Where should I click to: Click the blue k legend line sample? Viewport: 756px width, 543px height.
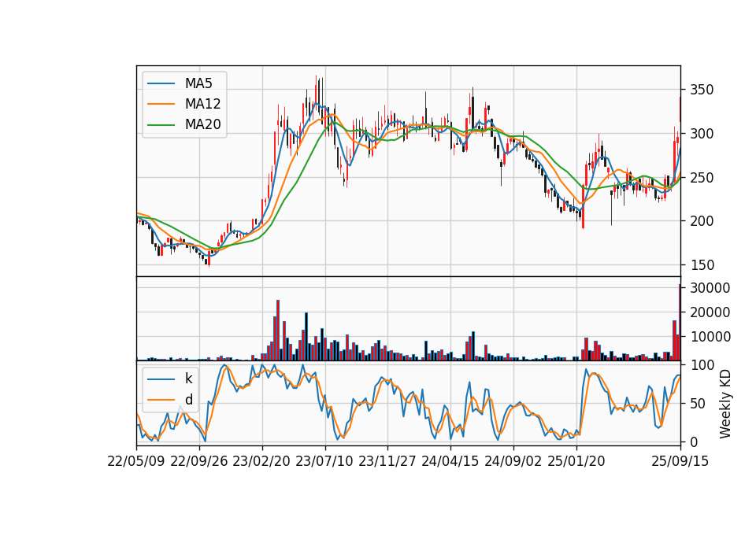(x=161, y=379)
